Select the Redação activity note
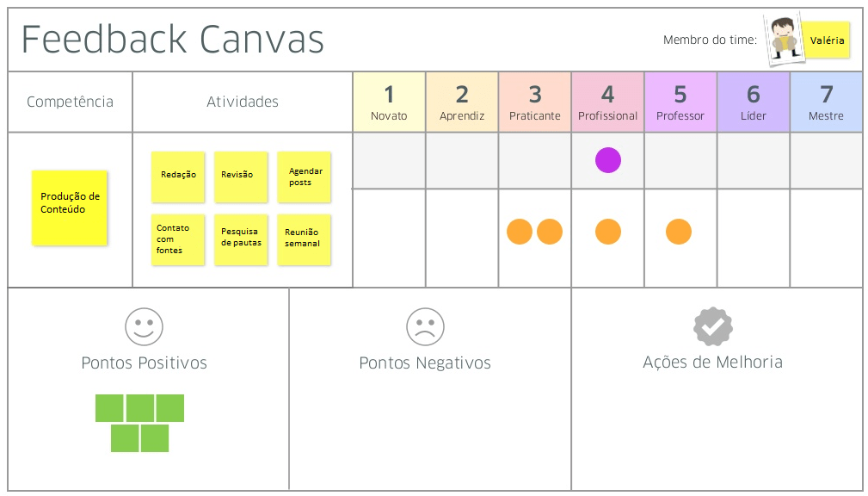This screenshot has height=496, width=868. click(x=178, y=177)
